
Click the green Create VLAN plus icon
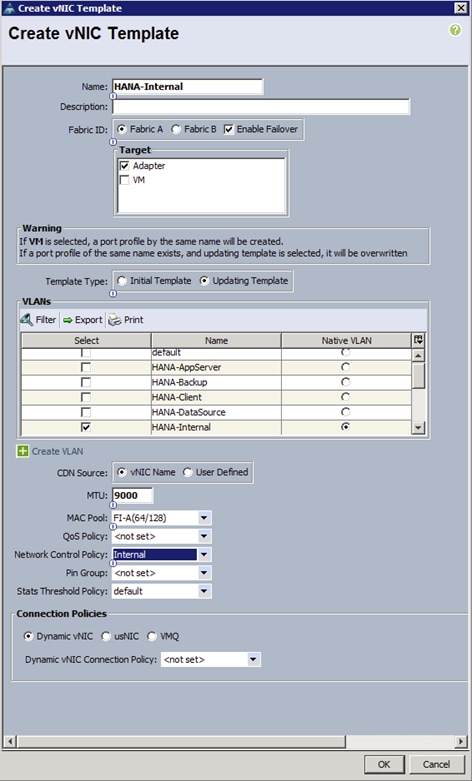tap(22, 451)
